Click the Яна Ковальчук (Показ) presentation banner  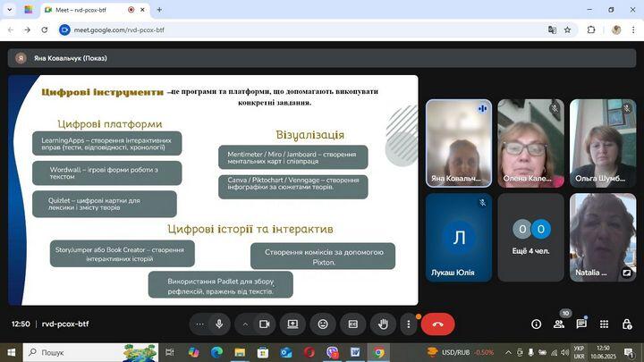pyautogui.click(x=322, y=58)
